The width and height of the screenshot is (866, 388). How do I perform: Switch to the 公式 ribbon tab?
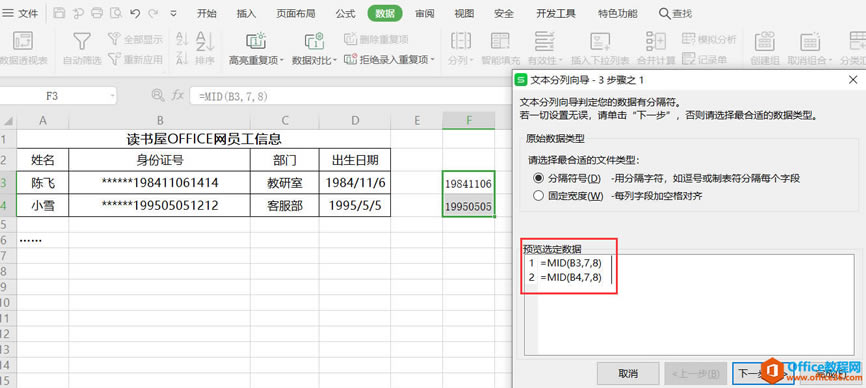345,14
